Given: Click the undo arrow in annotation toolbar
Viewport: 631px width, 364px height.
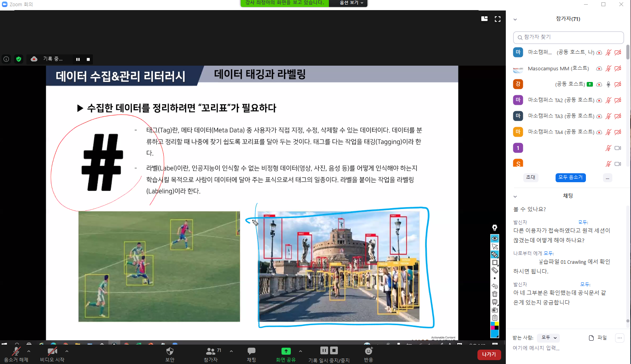Looking at the screenshot, I should tap(495, 286).
